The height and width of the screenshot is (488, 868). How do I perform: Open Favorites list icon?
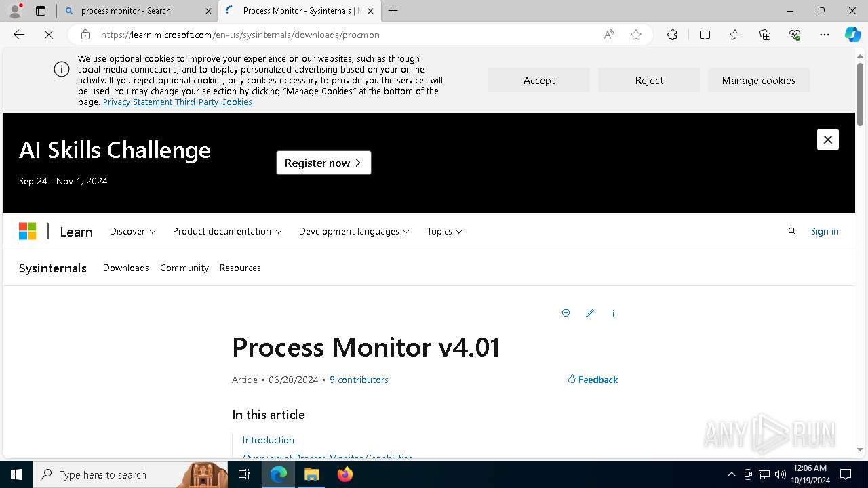pyautogui.click(x=735, y=35)
